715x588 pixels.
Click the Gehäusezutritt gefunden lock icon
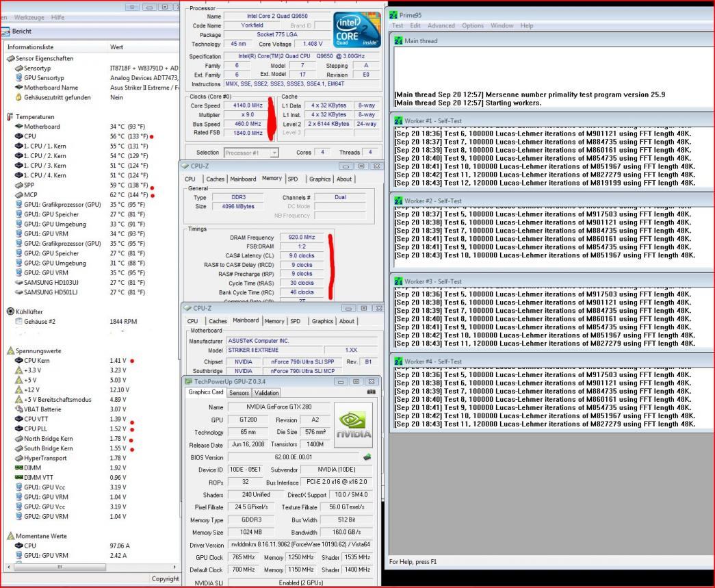[18, 97]
